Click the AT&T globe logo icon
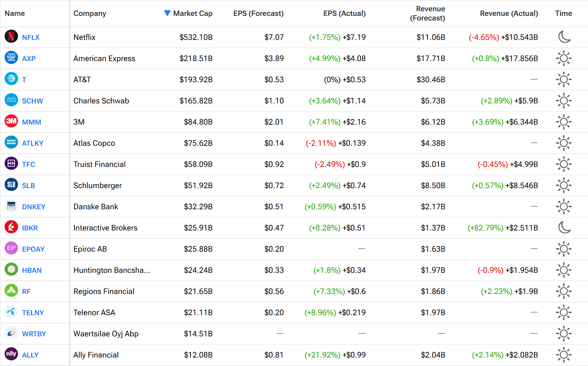 tap(11, 79)
